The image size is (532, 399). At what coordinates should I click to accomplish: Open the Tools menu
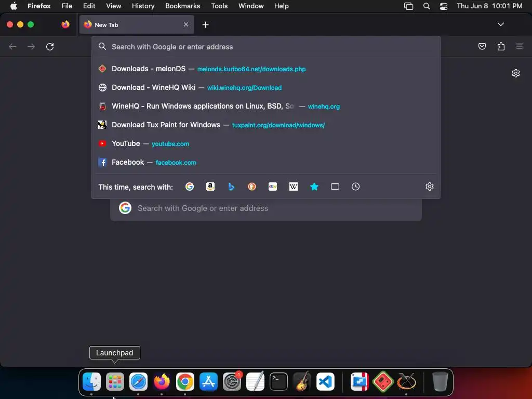(x=219, y=6)
